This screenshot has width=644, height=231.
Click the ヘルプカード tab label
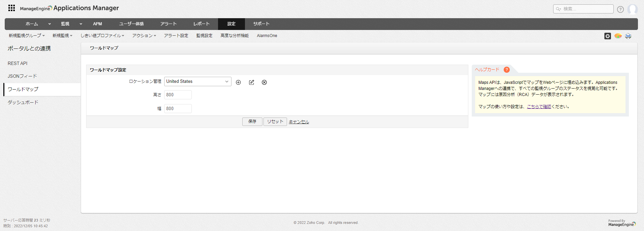coord(487,70)
